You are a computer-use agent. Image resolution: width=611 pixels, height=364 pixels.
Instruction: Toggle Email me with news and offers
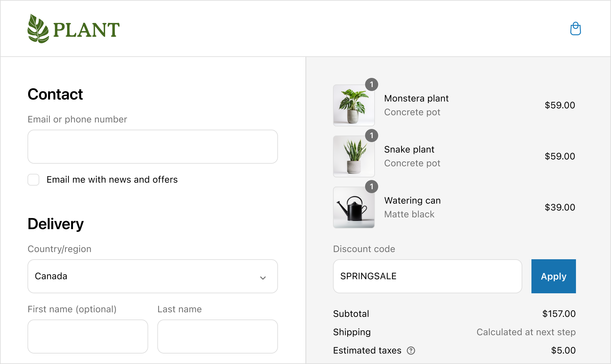tap(33, 180)
